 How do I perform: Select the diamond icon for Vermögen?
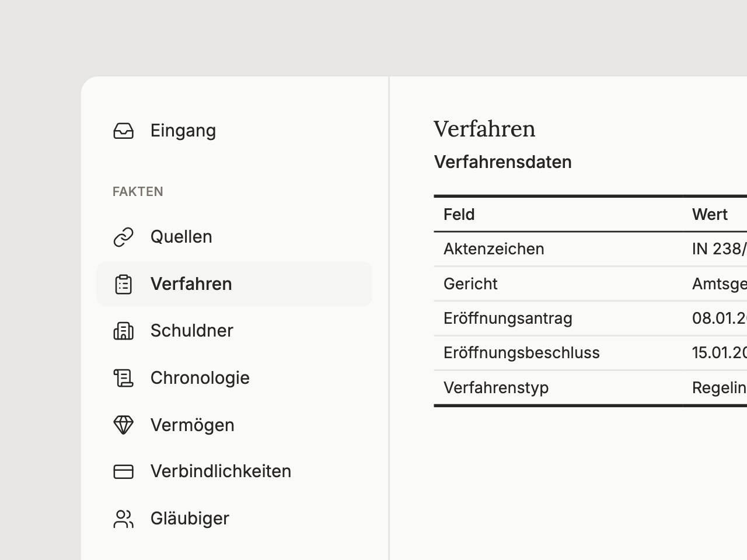pyautogui.click(x=123, y=425)
